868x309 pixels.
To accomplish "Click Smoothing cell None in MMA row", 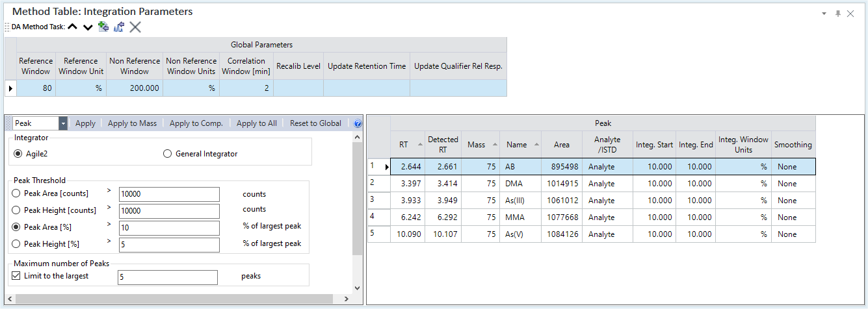I will (793, 217).
